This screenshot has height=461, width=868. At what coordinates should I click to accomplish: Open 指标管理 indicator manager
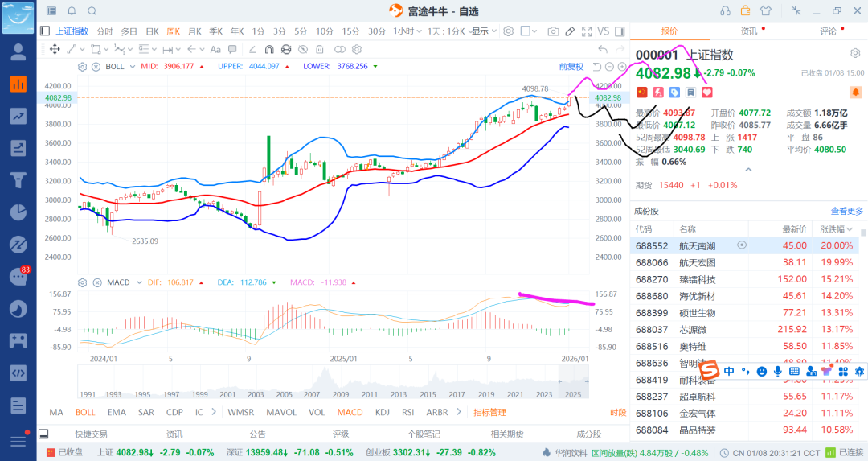point(490,412)
